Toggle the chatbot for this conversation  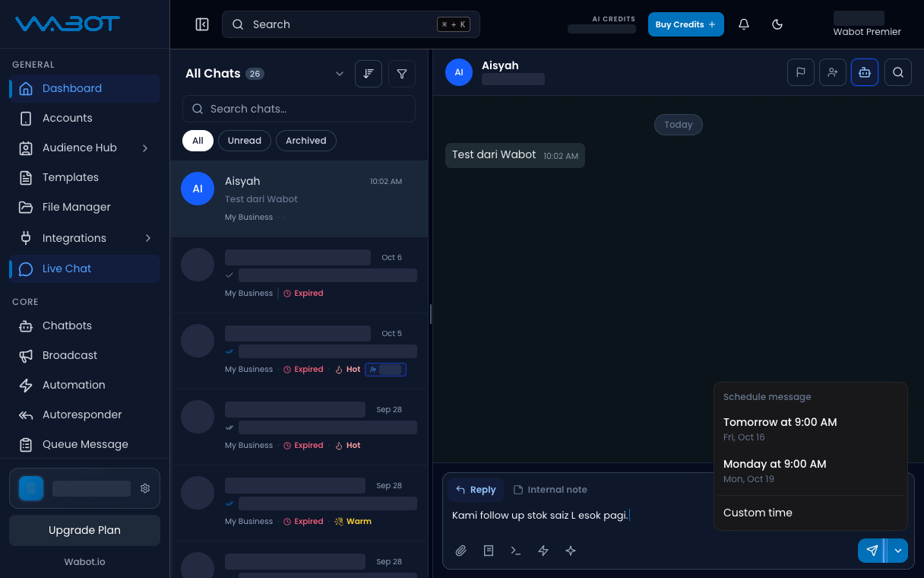point(865,72)
